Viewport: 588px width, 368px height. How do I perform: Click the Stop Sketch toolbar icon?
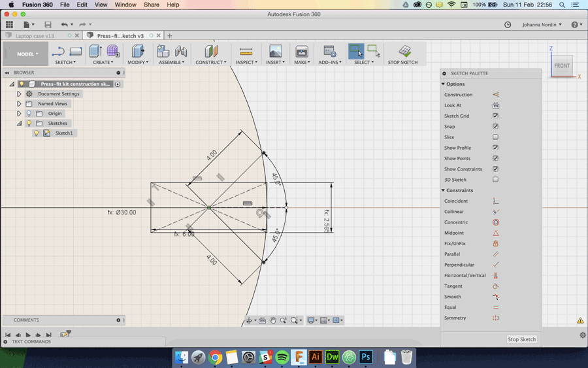click(x=404, y=52)
